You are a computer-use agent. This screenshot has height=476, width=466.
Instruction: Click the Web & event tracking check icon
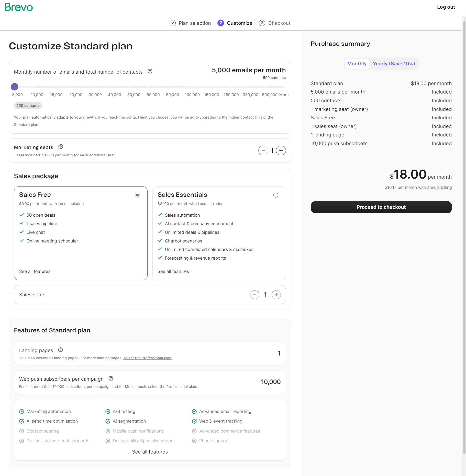coord(194,421)
